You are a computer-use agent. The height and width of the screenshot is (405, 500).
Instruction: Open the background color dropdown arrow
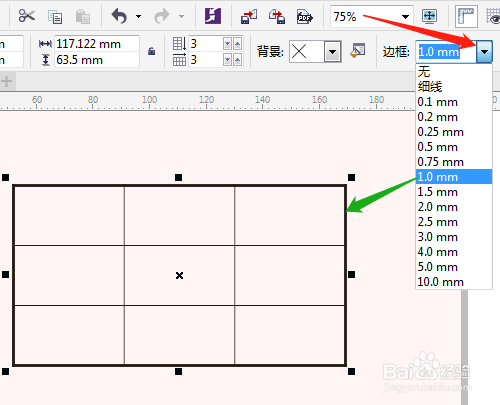pos(332,52)
